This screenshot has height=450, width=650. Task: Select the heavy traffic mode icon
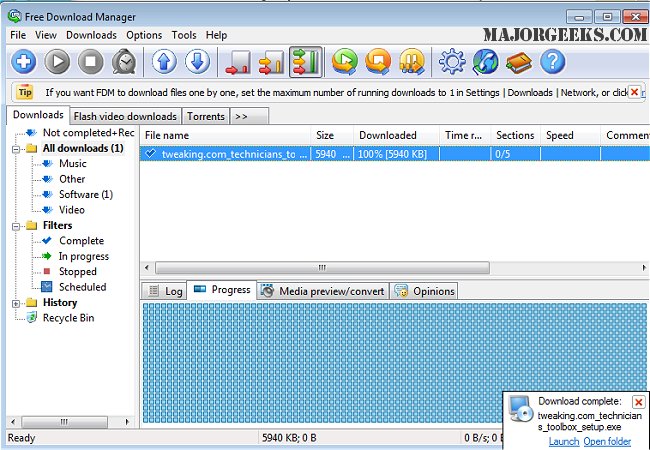coord(304,62)
